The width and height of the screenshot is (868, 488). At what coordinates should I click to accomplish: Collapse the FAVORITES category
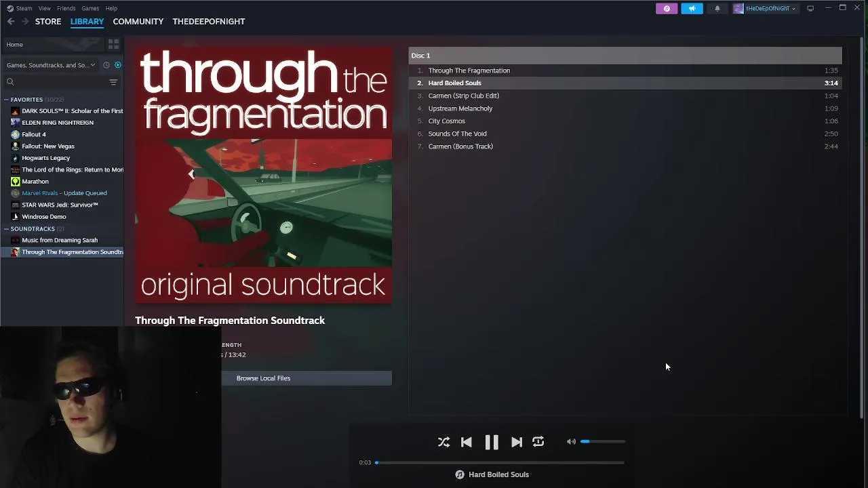[x=26, y=100]
